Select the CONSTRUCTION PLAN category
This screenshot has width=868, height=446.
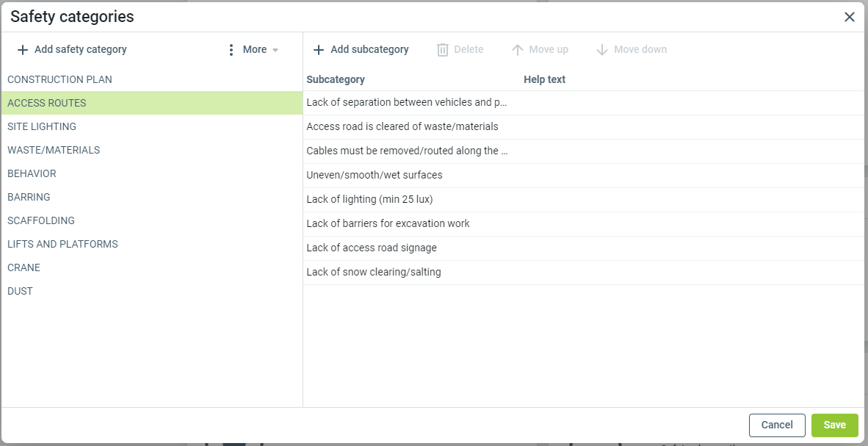[x=59, y=79]
